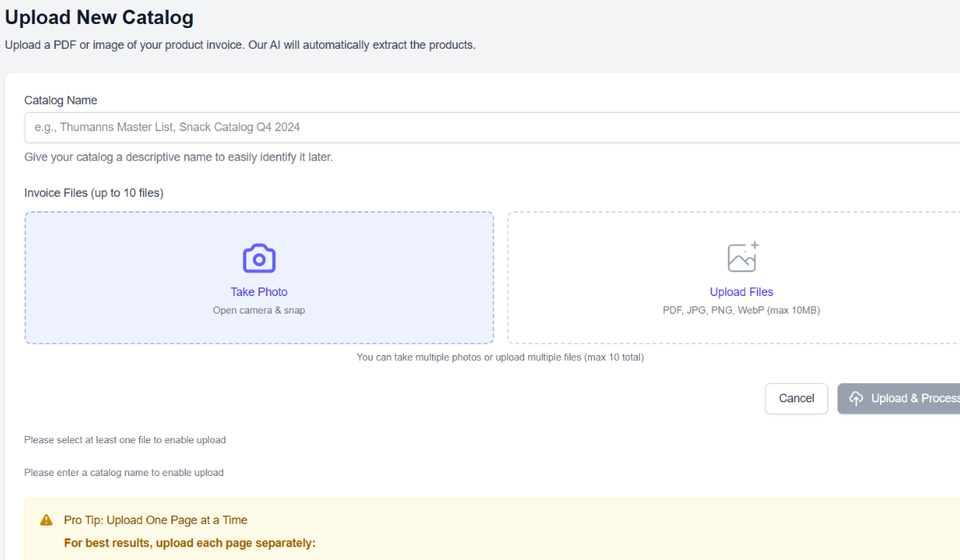This screenshot has height=560, width=960.
Task: Click the cloud upload icon on Upload & Process
Action: (x=858, y=398)
